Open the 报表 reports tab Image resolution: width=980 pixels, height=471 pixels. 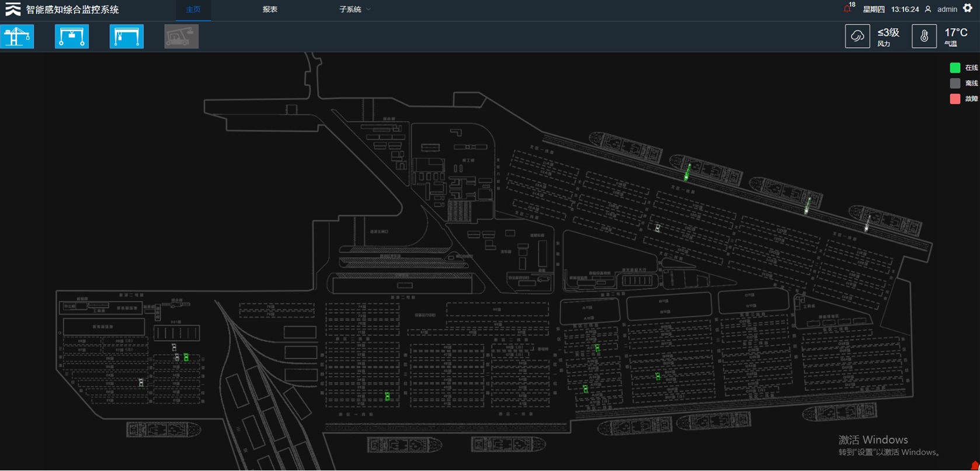pos(270,9)
